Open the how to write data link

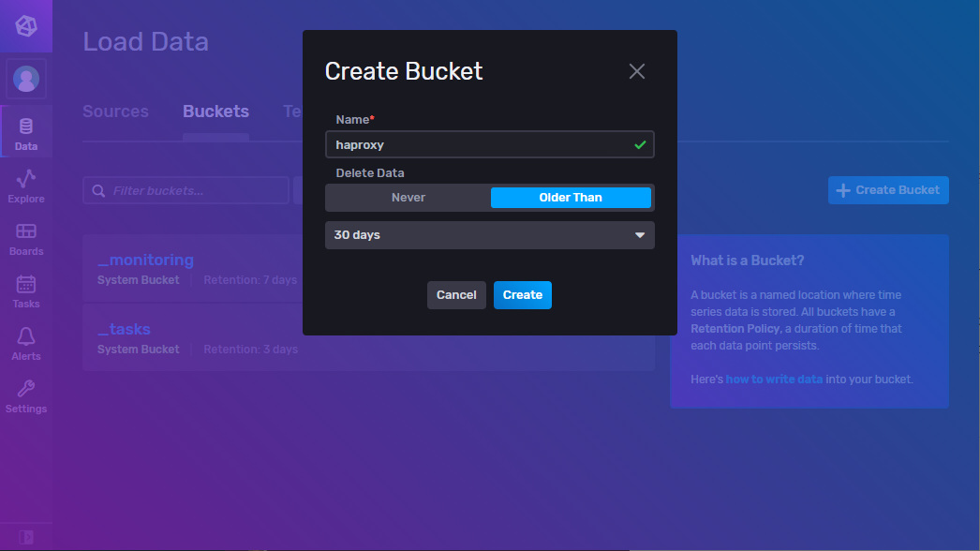(x=774, y=379)
